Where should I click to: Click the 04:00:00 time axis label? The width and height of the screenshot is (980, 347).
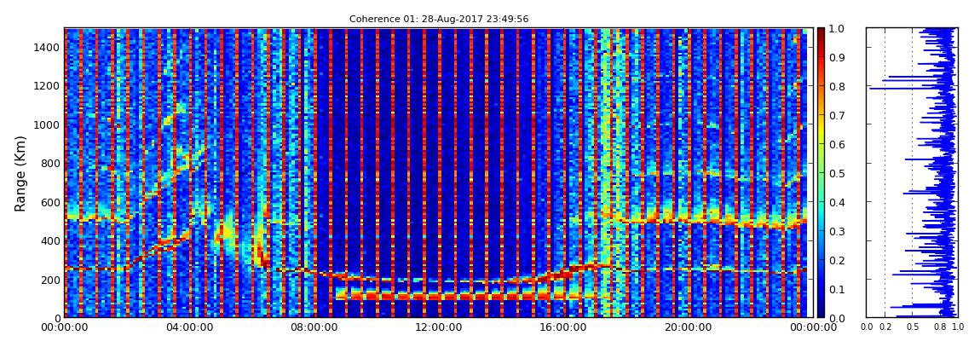187,327
